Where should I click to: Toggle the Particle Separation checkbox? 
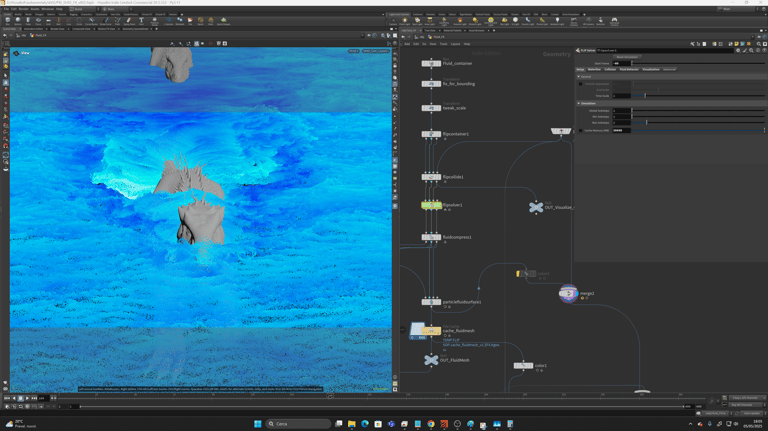point(580,84)
